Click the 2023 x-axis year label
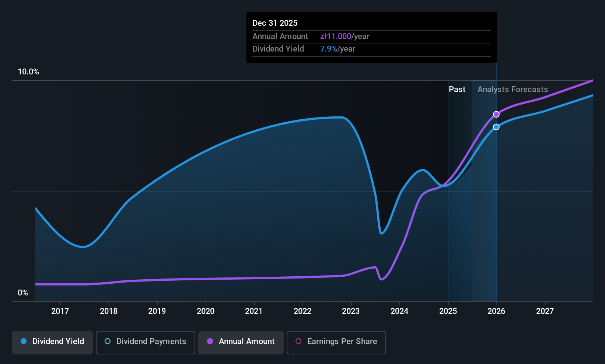 (x=351, y=311)
